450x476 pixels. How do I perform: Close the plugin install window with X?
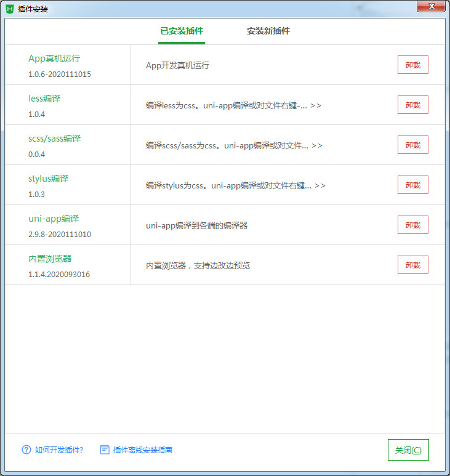point(430,7)
